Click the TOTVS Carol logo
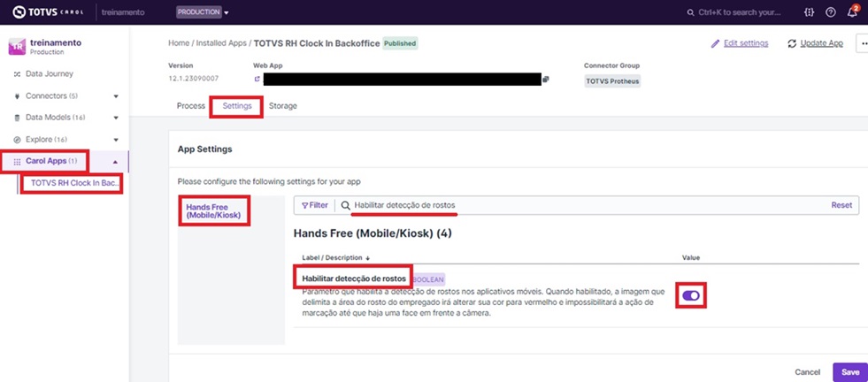The image size is (868, 382). 48,11
